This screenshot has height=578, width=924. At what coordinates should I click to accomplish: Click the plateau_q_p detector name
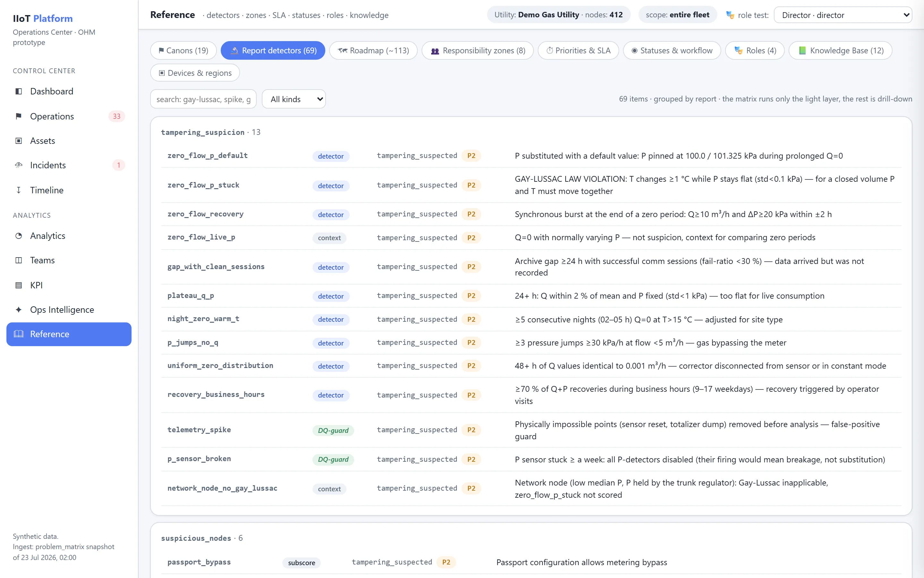point(191,295)
